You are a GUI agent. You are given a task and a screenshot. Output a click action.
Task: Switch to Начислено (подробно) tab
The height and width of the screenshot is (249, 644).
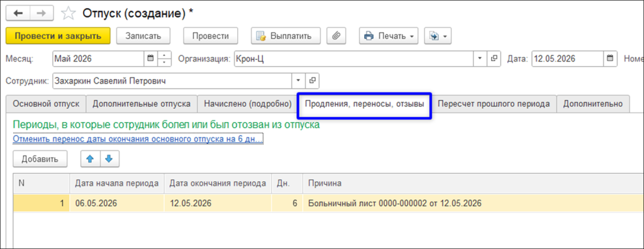[x=248, y=104]
